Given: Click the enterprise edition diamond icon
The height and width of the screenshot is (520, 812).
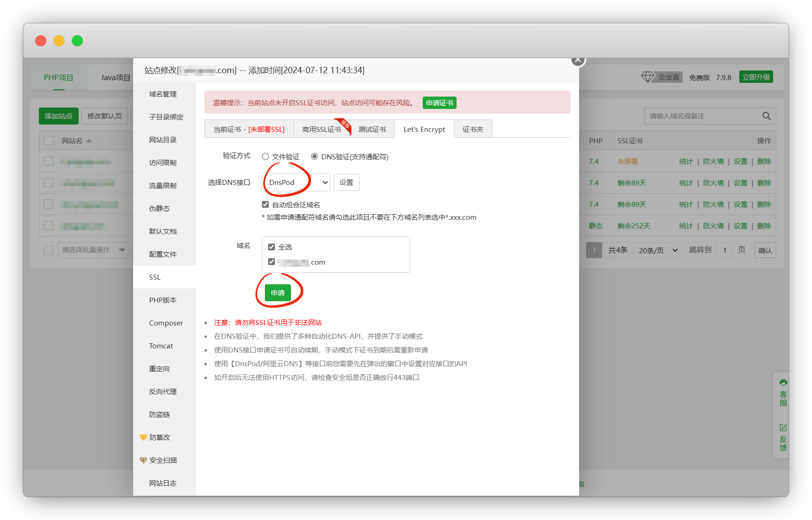Looking at the screenshot, I should click(x=647, y=77).
